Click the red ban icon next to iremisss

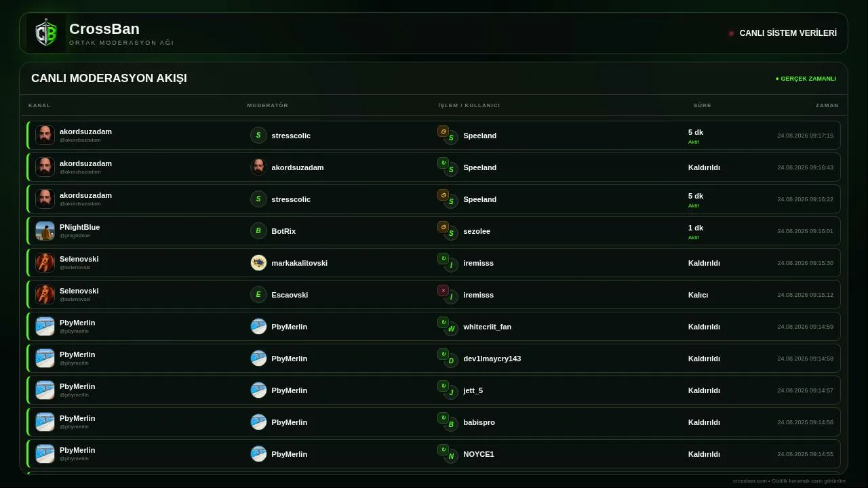tap(443, 291)
